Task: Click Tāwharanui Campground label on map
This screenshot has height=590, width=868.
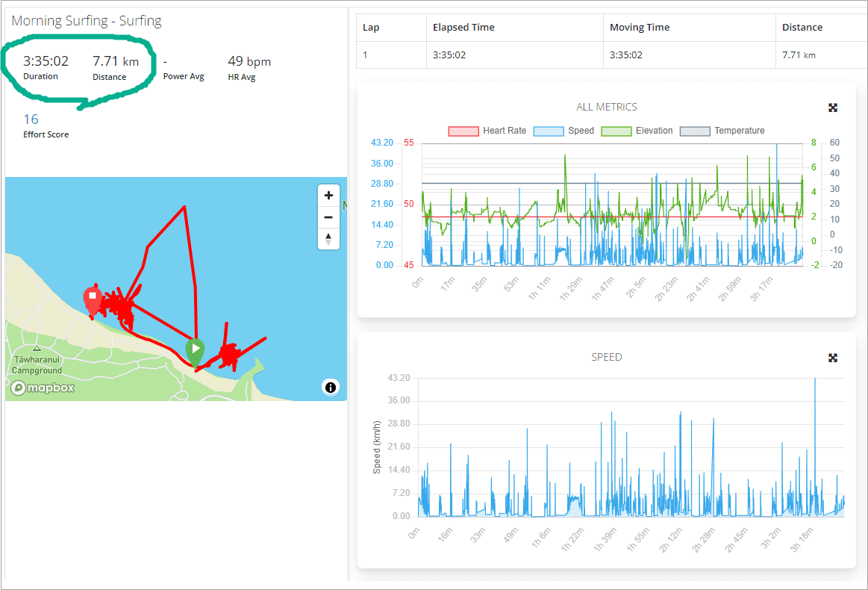Action: [x=37, y=365]
